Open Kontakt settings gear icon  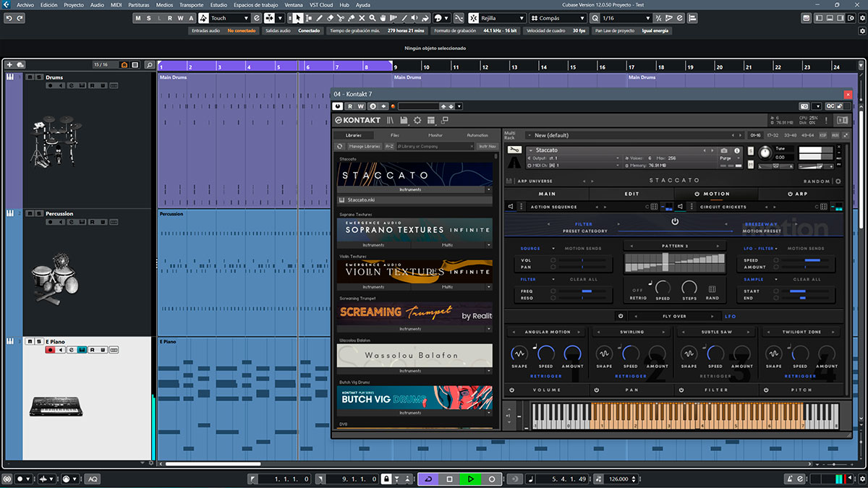pyautogui.click(x=417, y=120)
